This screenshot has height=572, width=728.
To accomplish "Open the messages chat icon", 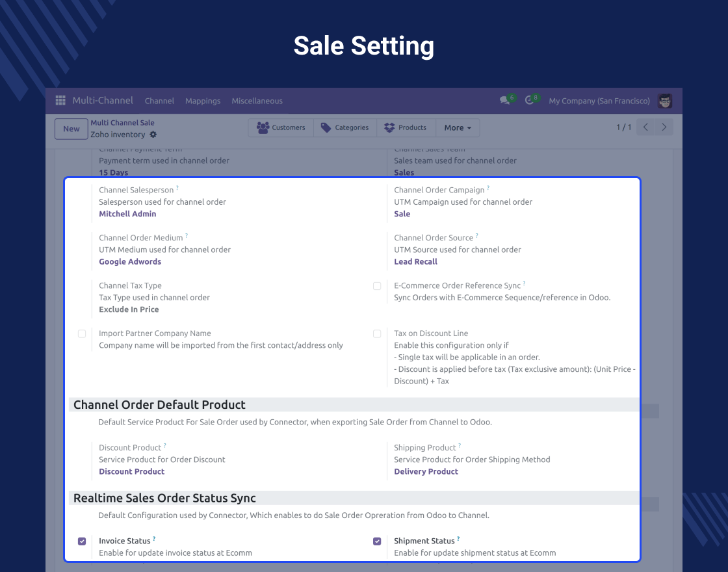I will click(x=504, y=100).
